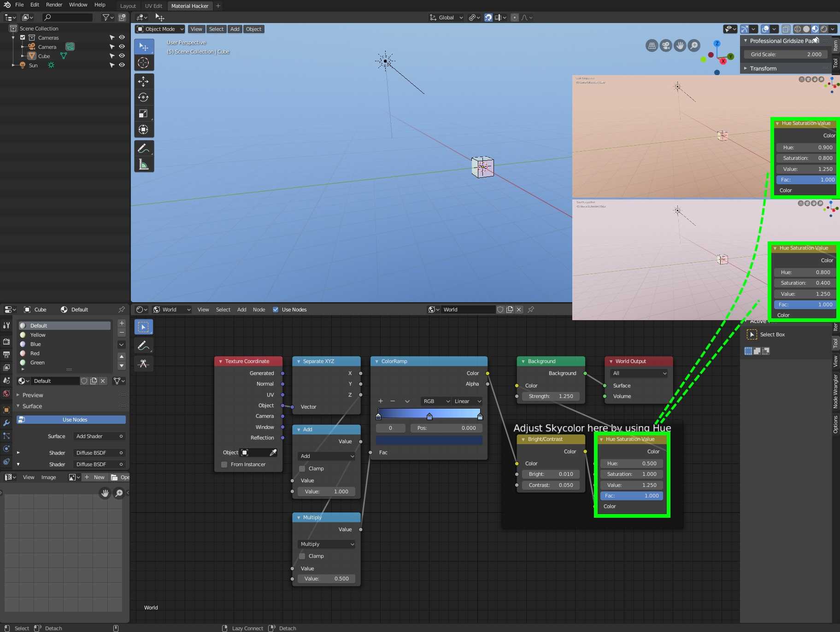840x632 pixels.
Task: Select the Scale tool in viewport toolbar
Action: pyautogui.click(x=143, y=114)
